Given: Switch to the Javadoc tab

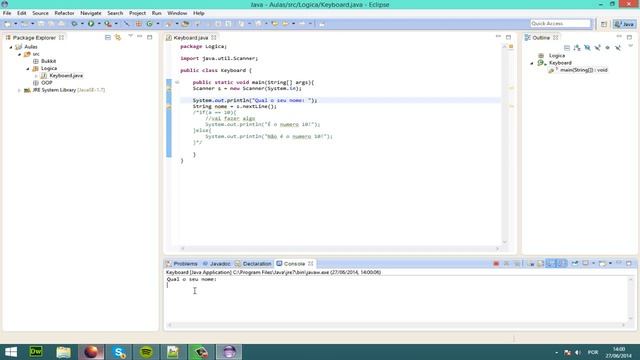Looking at the screenshot, I should (217, 264).
